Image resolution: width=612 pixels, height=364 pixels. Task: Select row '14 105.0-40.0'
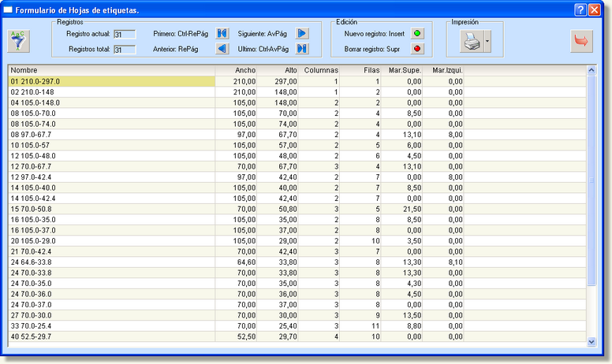[297, 188]
